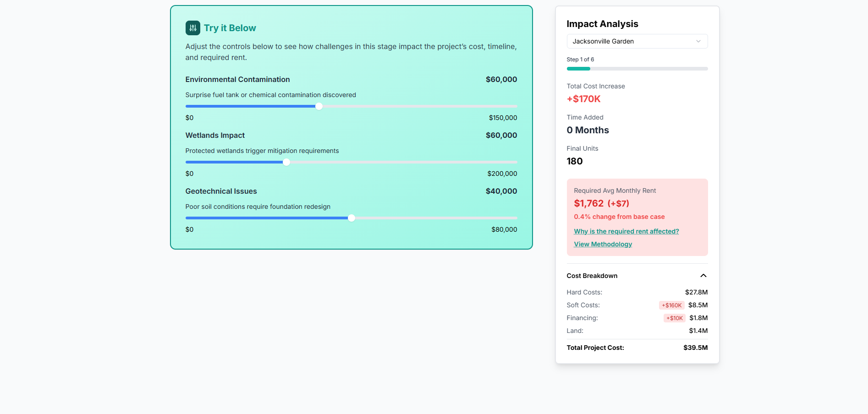Viewport: 868px width, 414px height.
Task: Click the Geotechnical Issues slider handle
Action: click(352, 218)
